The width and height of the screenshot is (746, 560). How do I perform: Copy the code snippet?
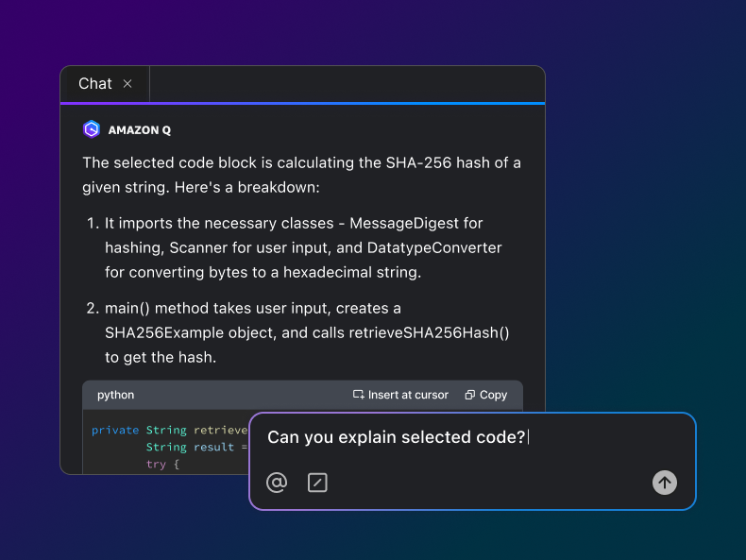pyautogui.click(x=486, y=395)
